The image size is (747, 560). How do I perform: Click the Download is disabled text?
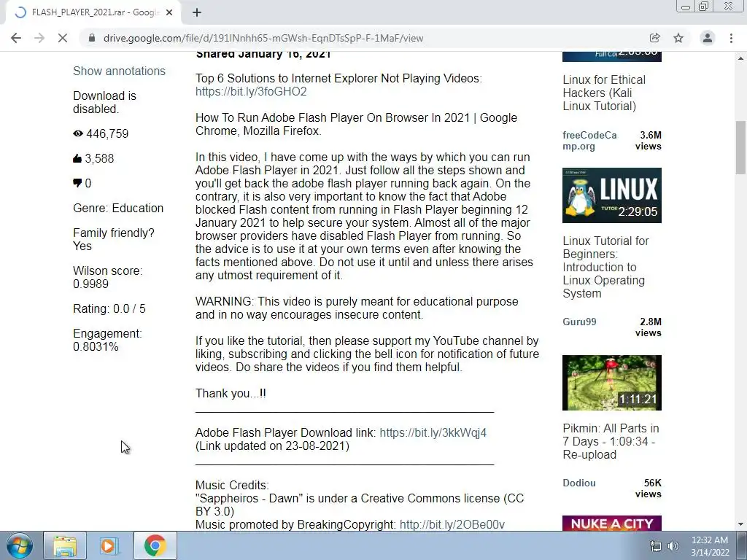pyautogui.click(x=104, y=102)
